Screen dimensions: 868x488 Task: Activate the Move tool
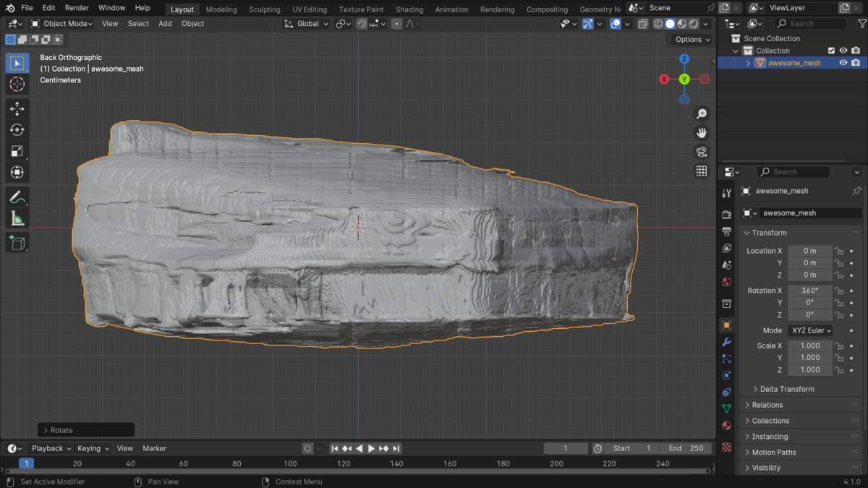point(17,109)
